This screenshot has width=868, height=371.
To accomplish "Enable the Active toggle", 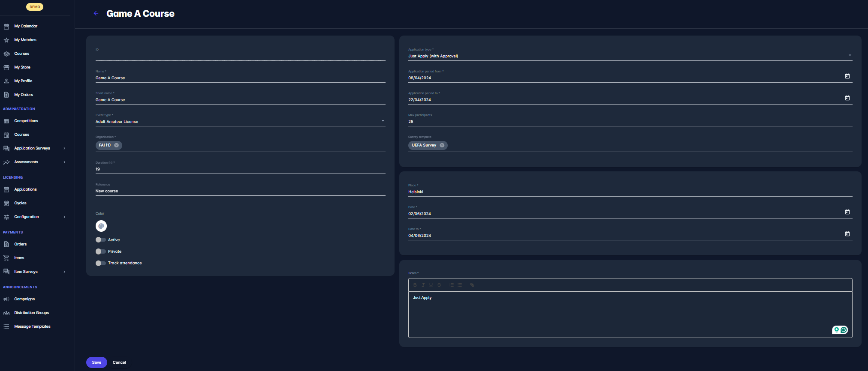I will 100,240.
